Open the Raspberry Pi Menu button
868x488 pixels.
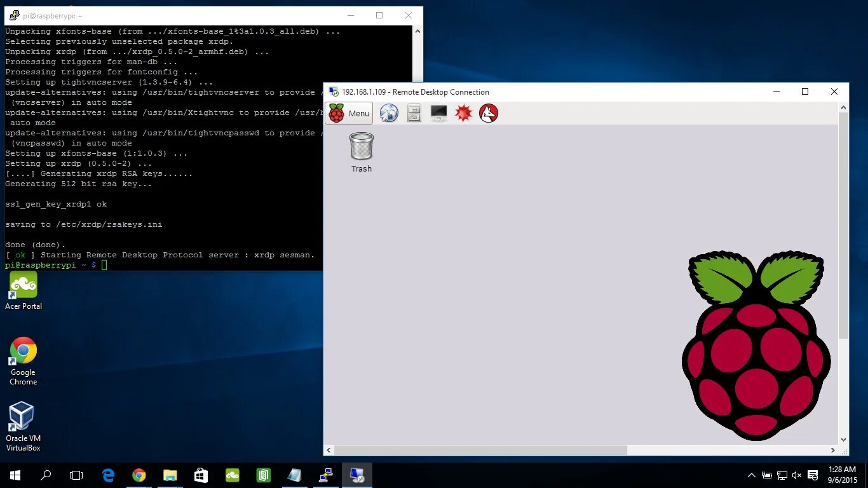coord(349,113)
